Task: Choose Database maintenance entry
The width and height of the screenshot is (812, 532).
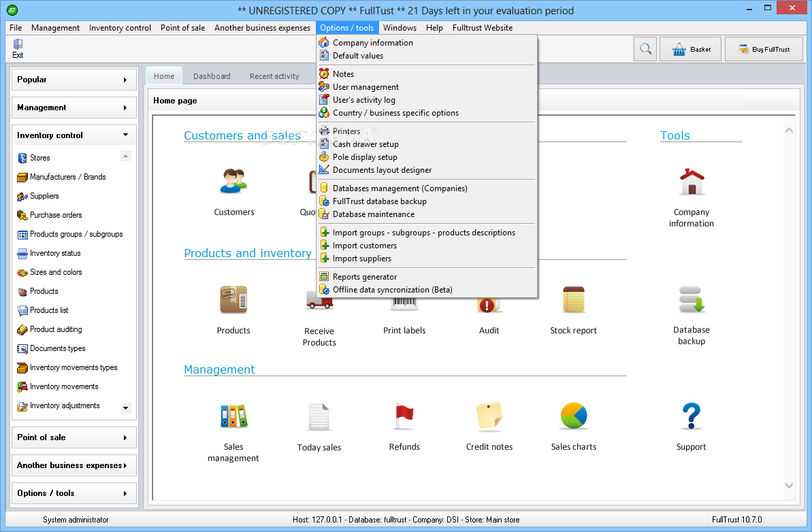Action: click(427, 214)
